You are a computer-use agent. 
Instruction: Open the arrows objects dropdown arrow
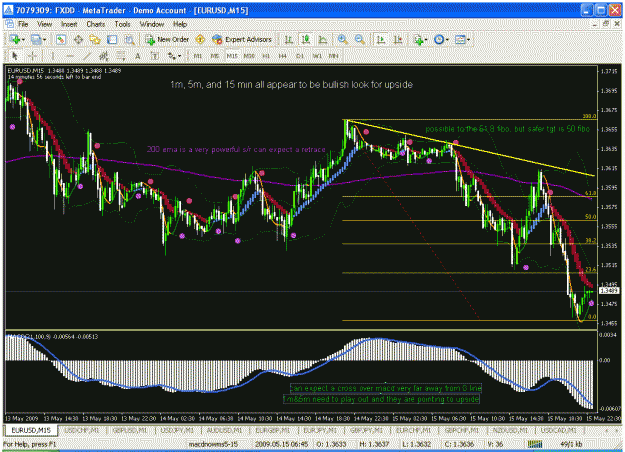(179, 56)
